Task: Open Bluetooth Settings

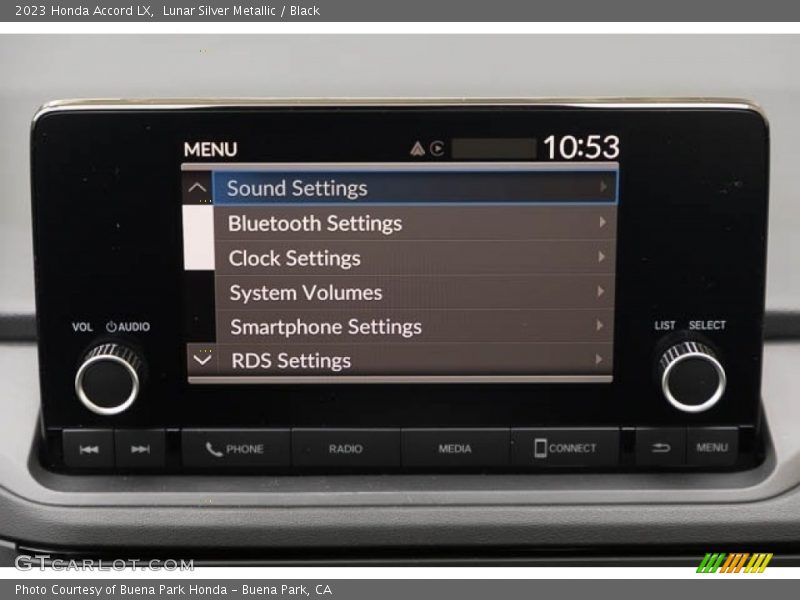Action: click(x=314, y=223)
